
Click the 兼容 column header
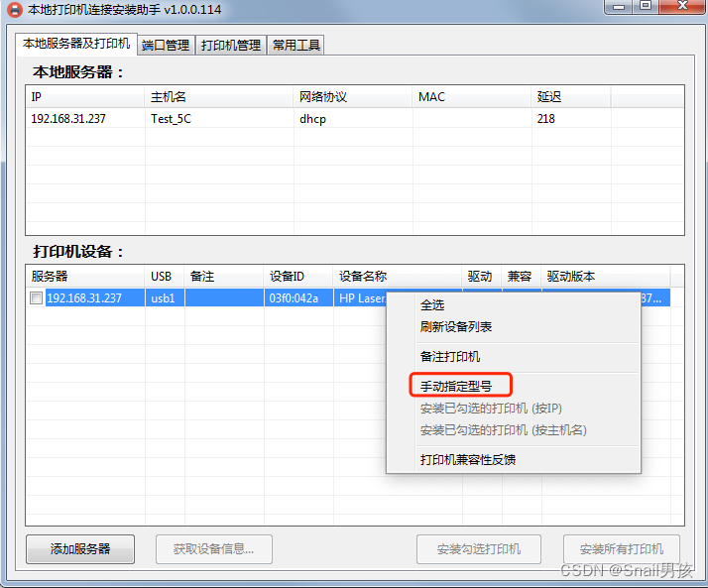tap(522, 277)
